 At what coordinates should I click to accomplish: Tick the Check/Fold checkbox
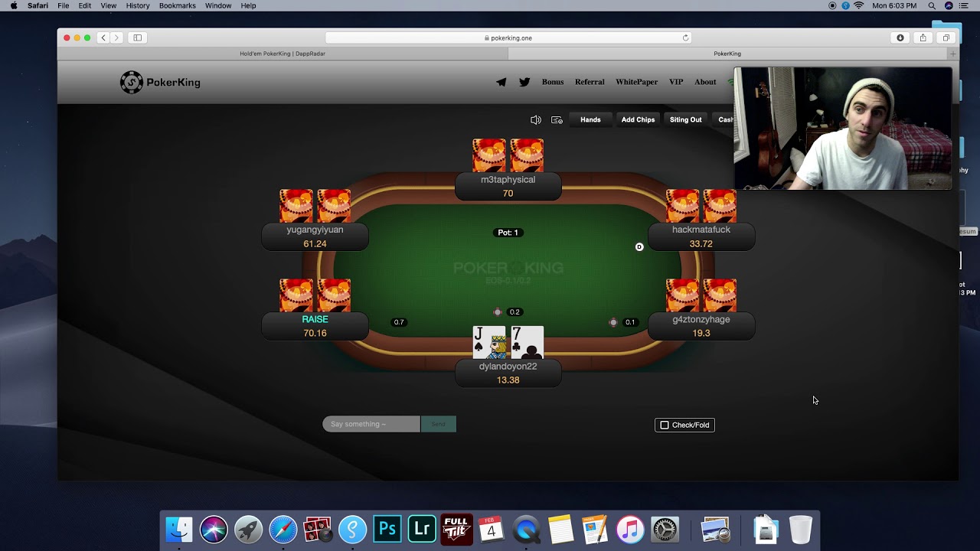[665, 425]
